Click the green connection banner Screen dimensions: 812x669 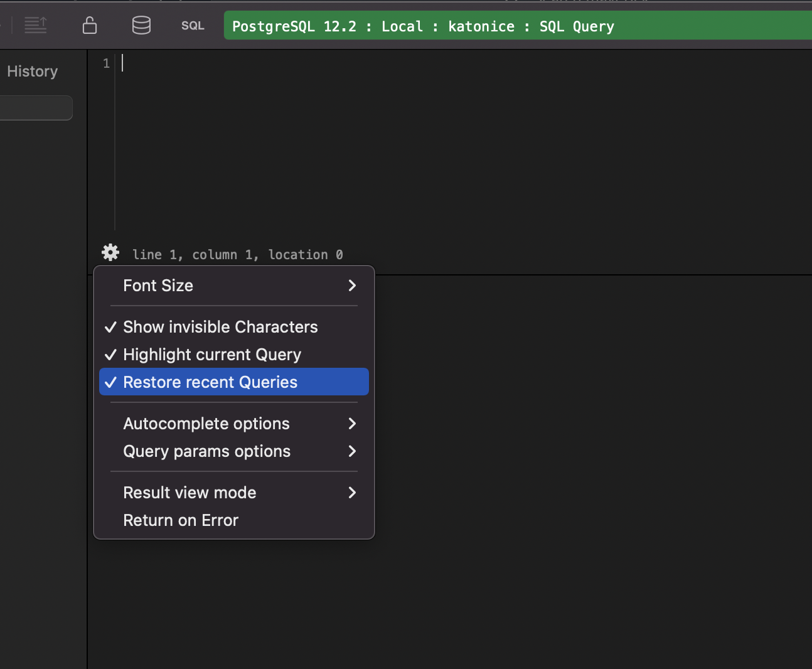515,26
